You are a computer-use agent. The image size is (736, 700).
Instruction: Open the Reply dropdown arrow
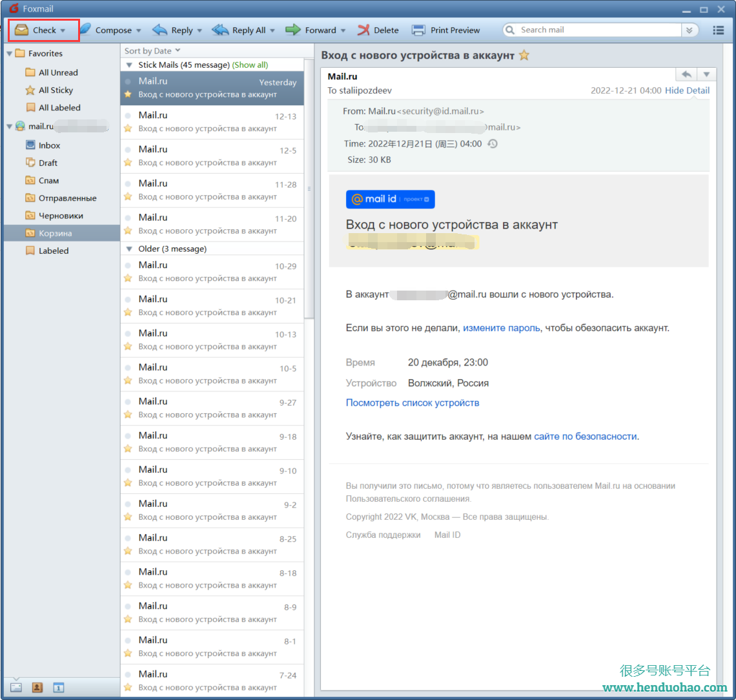199,30
